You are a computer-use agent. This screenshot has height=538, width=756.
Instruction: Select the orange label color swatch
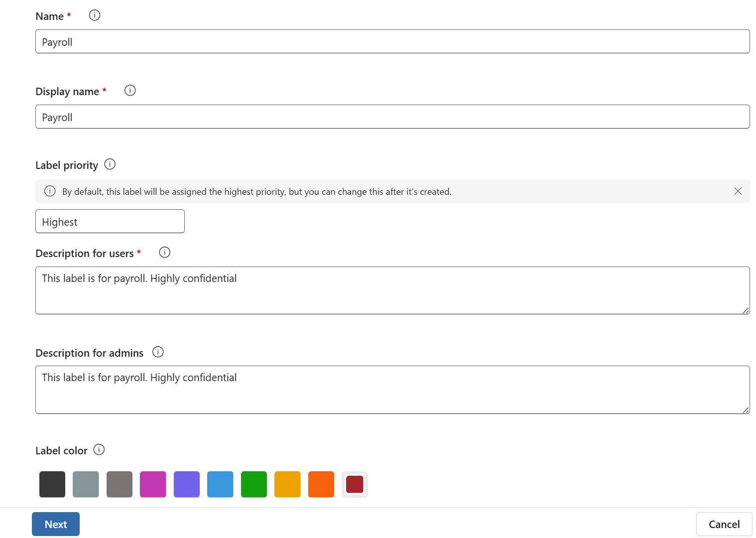click(x=321, y=484)
